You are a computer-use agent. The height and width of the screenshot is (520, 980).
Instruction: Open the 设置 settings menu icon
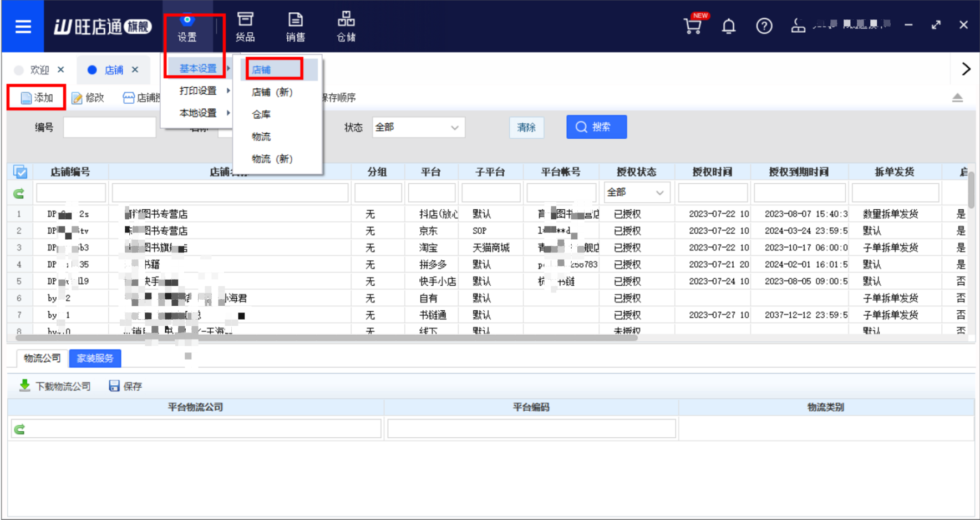(x=187, y=28)
